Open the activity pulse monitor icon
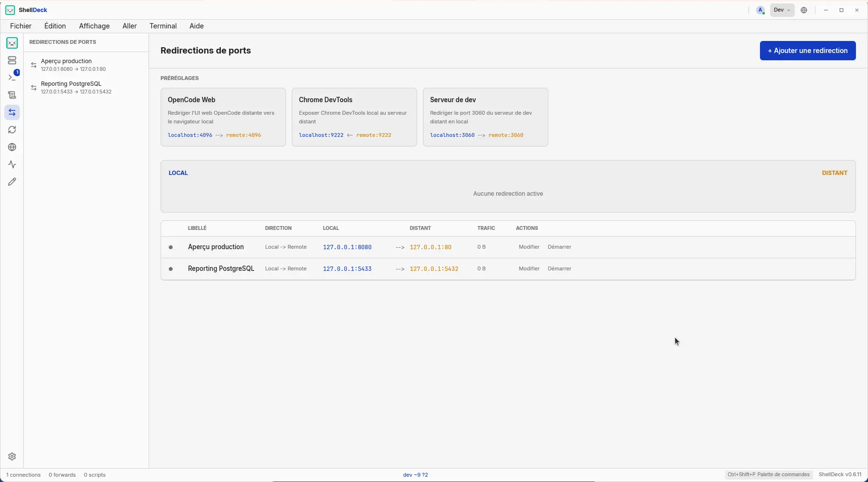Image resolution: width=868 pixels, height=482 pixels. click(x=12, y=164)
